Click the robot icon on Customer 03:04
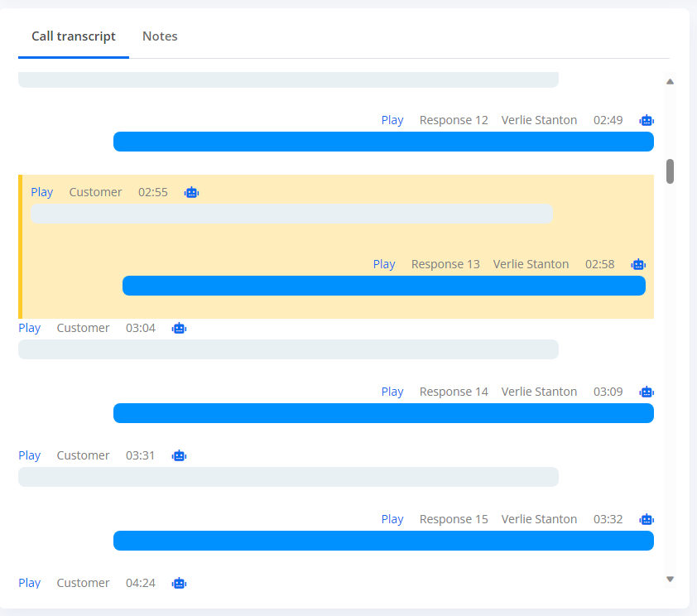 (x=179, y=329)
